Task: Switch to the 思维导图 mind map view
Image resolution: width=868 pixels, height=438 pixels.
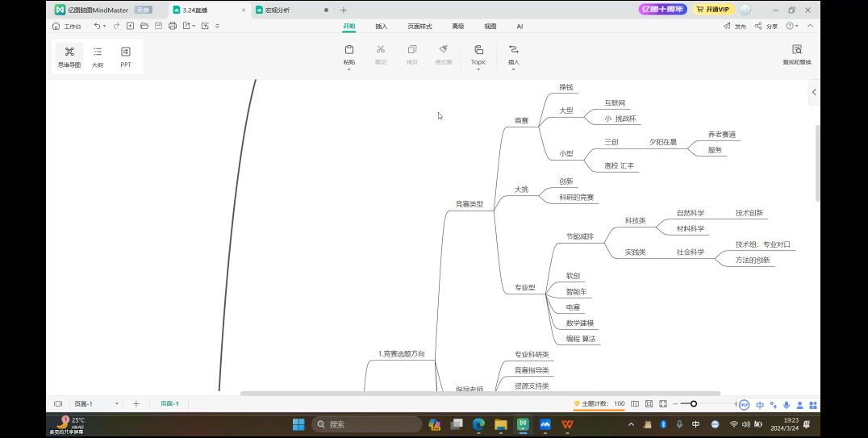Action: click(x=69, y=56)
